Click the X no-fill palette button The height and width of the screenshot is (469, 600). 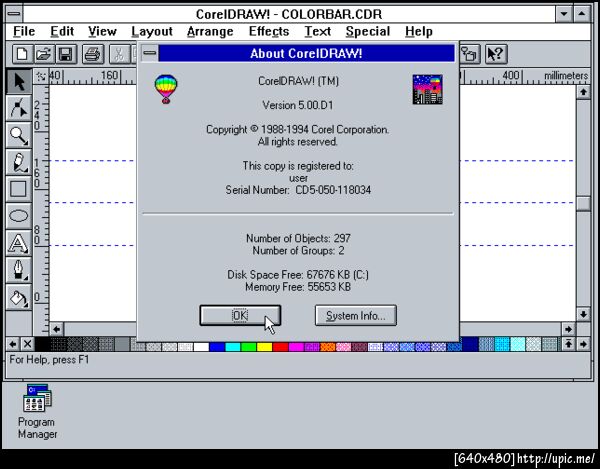27,344
